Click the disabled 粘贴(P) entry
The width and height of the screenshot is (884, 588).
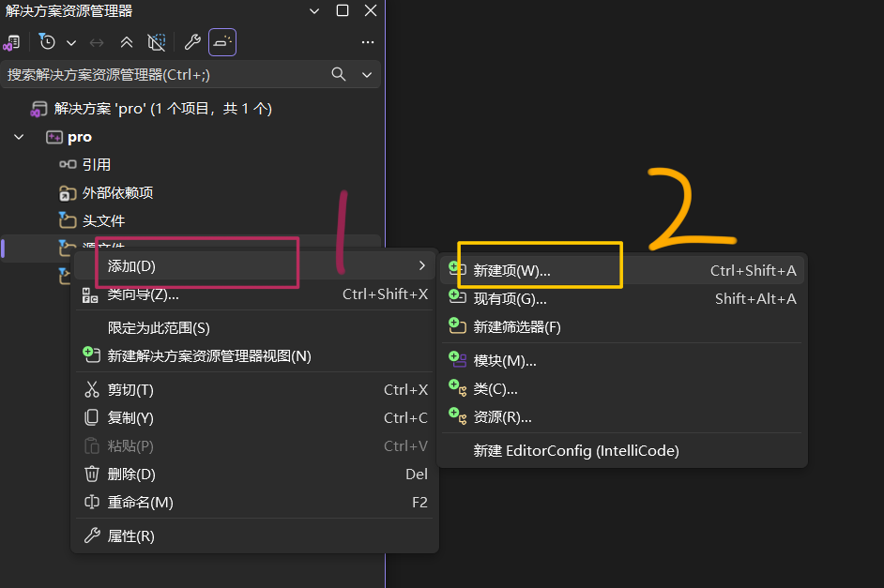coord(255,446)
